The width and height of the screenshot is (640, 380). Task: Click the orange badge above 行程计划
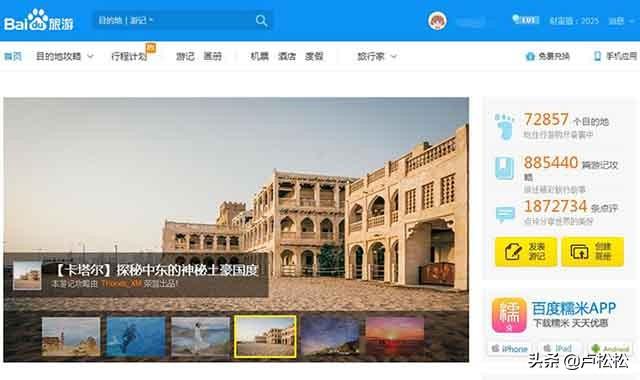[x=151, y=47]
